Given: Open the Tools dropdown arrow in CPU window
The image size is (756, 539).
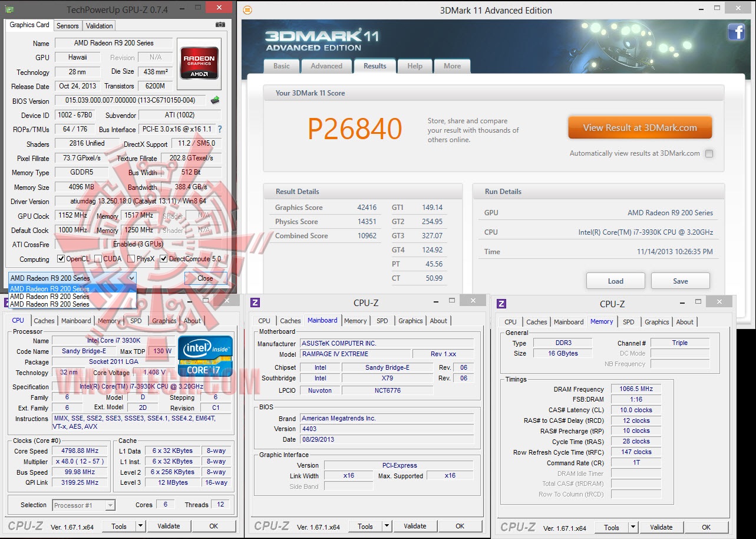Looking at the screenshot, I should tap(140, 526).
